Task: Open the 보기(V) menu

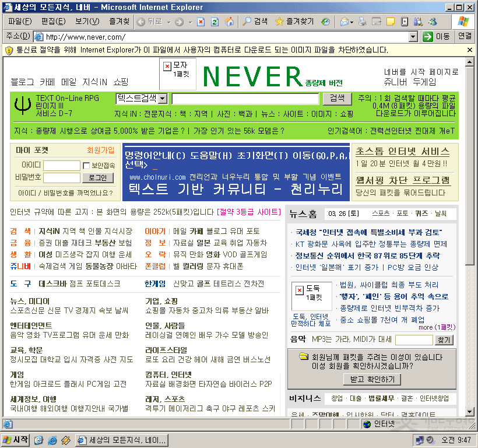Action: (87, 22)
